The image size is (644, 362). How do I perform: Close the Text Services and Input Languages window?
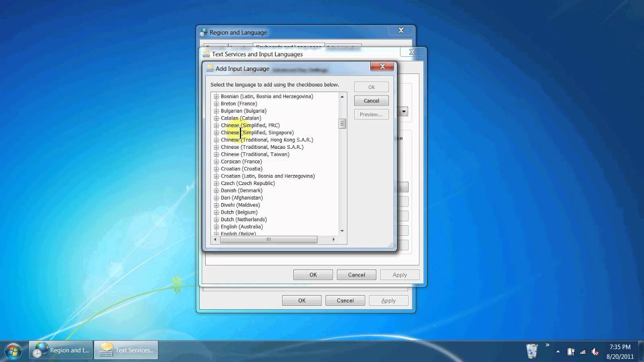(x=412, y=52)
